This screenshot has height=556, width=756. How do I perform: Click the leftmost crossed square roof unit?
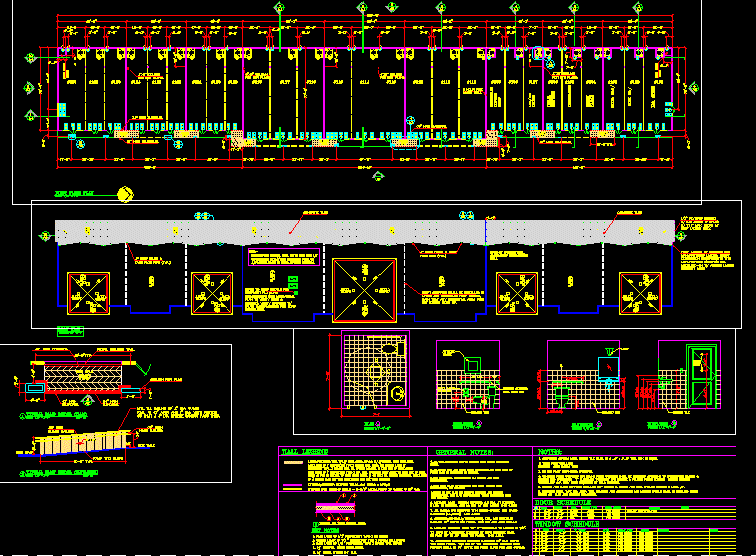86,292
